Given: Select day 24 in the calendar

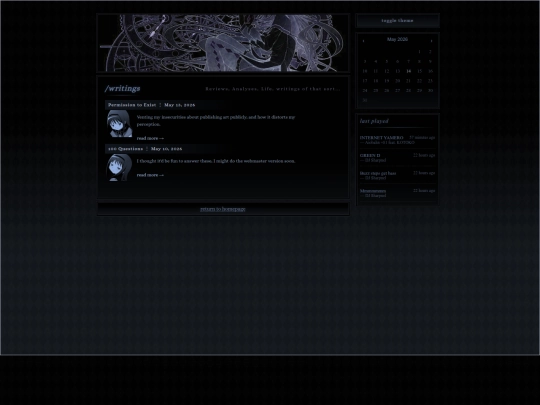Looking at the screenshot, I should (365, 90).
